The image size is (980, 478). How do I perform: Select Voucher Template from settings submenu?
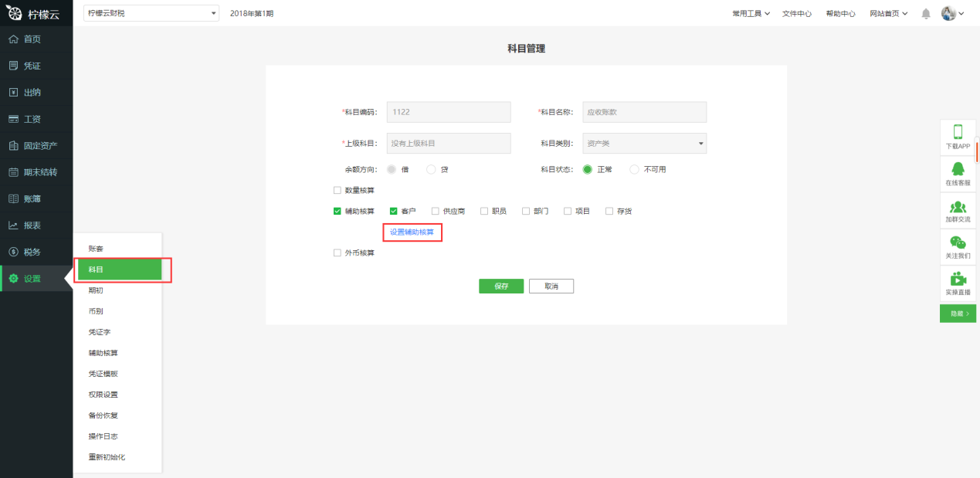coord(103,374)
